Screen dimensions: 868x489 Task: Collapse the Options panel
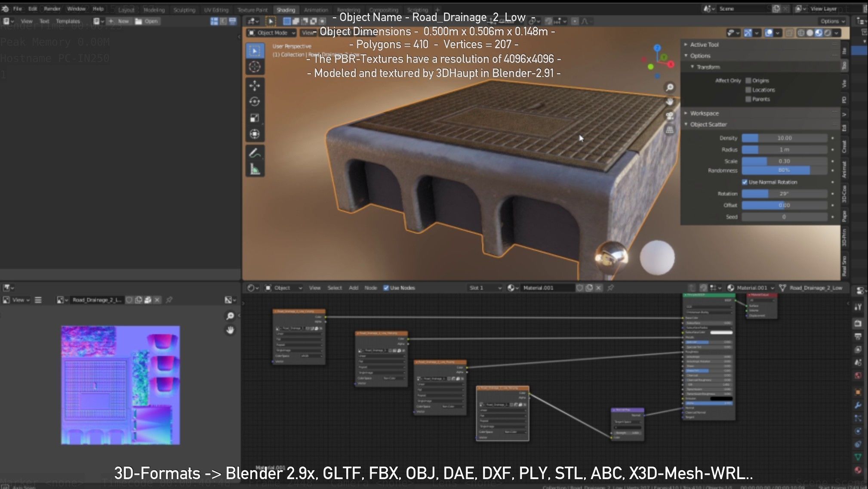pos(700,56)
